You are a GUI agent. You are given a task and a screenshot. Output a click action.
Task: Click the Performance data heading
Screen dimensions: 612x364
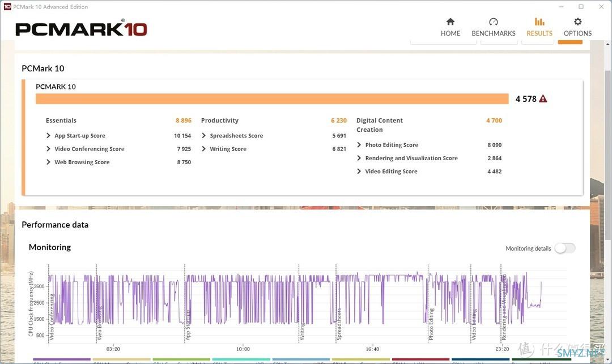click(55, 225)
